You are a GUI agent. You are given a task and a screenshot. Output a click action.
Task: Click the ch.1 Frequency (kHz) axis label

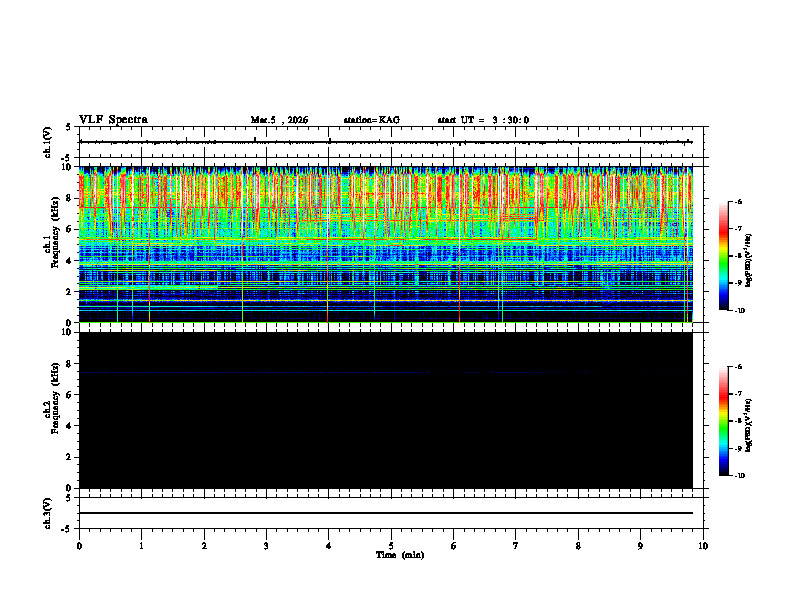click(x=52, y=244)
